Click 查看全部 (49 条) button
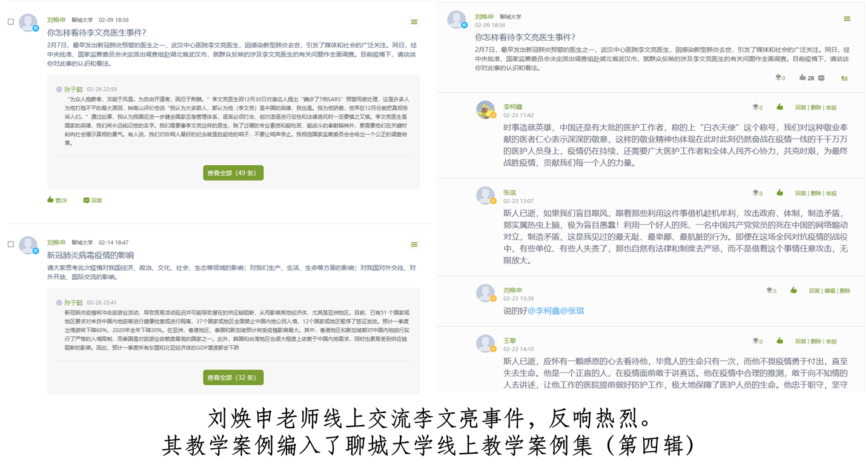Image resolution: width=868 pixels, height=473 pixels. tap(233, 173)
